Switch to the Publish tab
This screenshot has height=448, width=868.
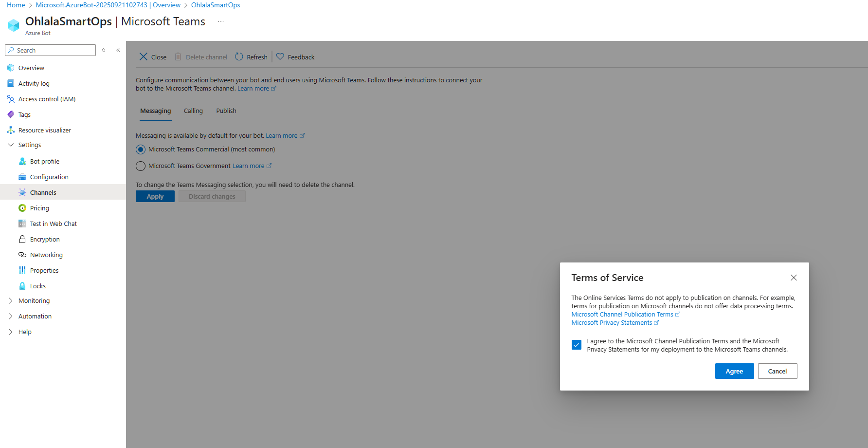click(226, 111)
